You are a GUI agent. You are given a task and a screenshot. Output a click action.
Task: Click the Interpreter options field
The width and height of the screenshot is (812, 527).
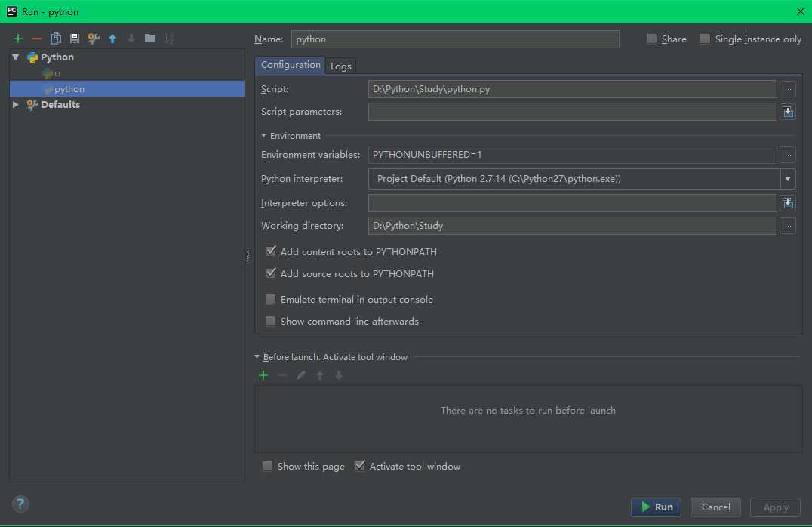572,203
